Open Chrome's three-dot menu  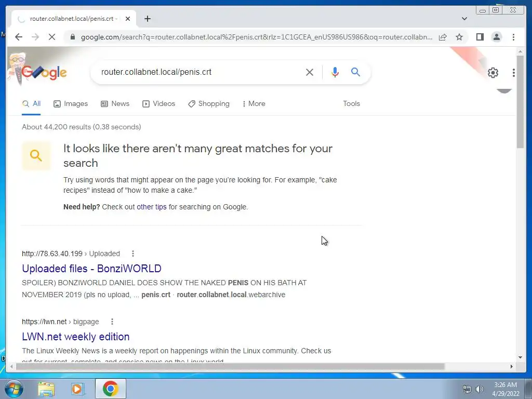tap(513, 37)
